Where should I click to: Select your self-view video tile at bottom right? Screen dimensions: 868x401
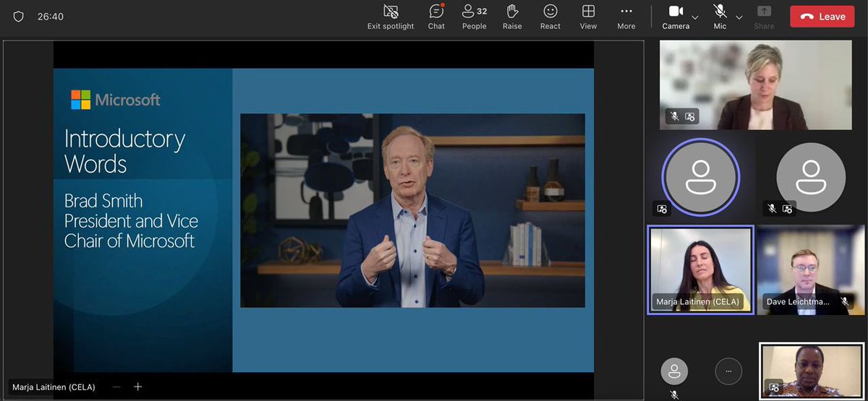812,371
